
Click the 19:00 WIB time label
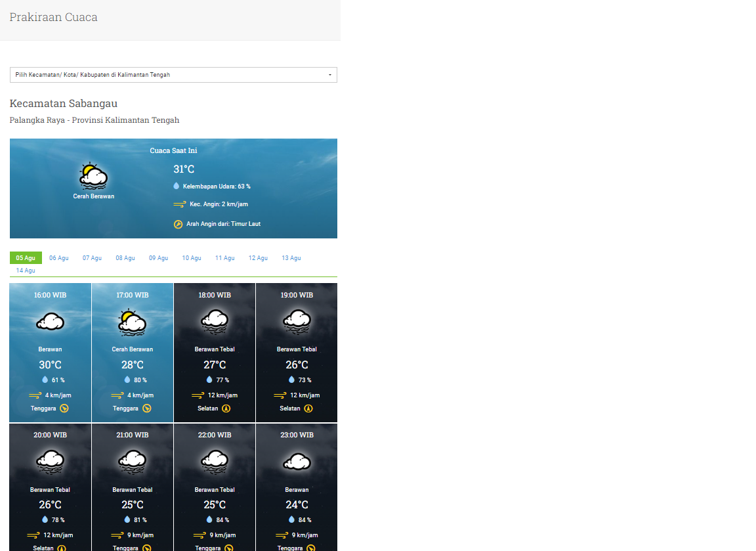pos(297,295)
